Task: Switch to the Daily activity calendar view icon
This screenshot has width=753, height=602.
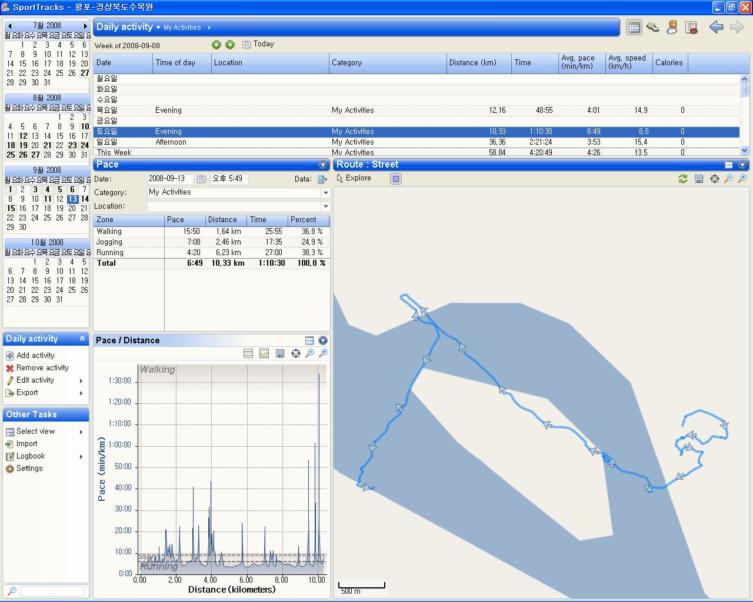Action: click(x=634, y=27)
